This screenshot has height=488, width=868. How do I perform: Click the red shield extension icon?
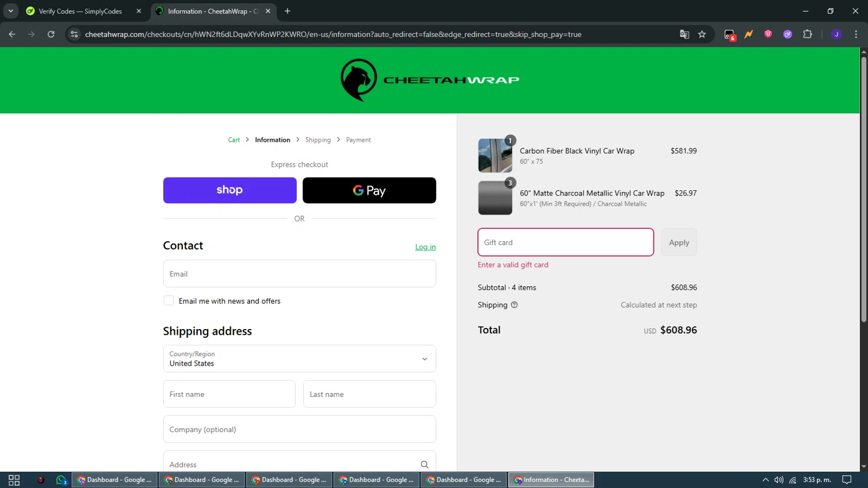point(768,34)
